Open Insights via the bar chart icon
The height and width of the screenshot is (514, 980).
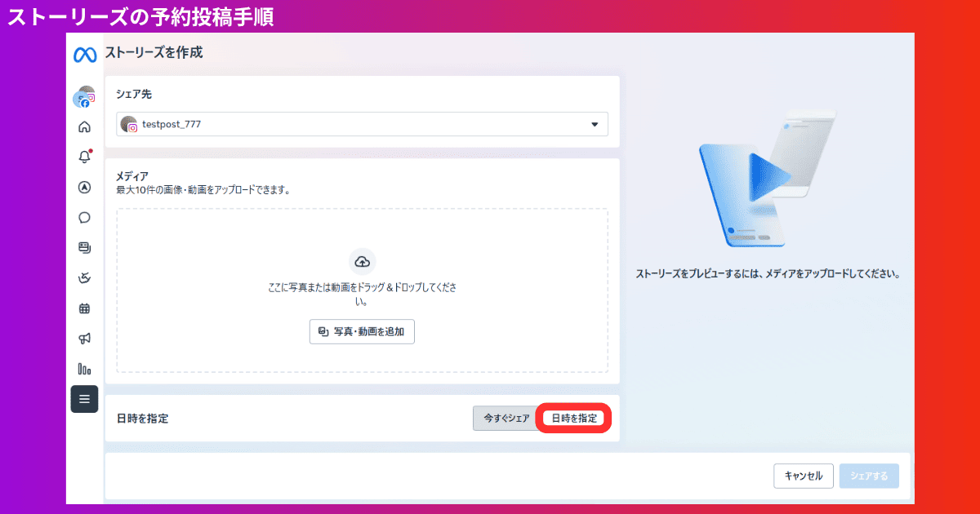point(84,369)
